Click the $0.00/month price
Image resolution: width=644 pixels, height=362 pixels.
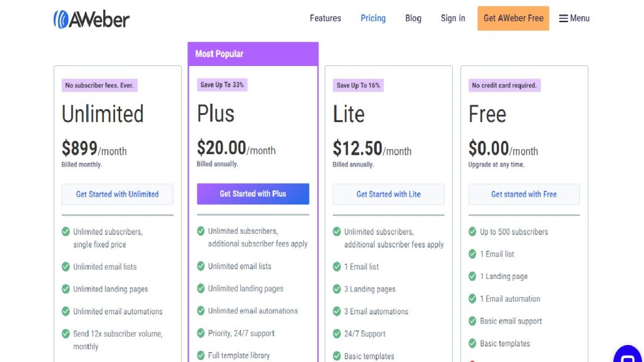(503, 148)
